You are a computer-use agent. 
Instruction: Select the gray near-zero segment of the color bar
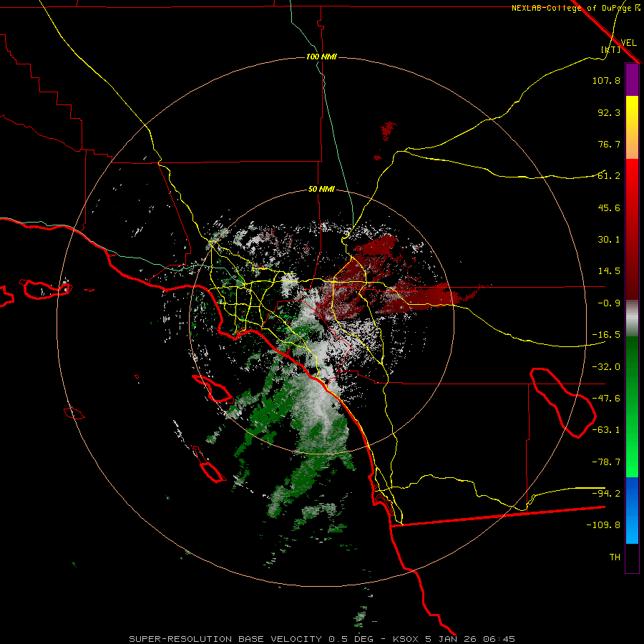tap(632, 318)
